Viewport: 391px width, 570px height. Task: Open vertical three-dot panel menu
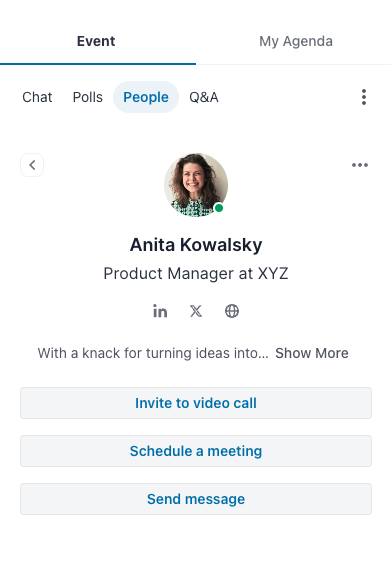pyautogui.click(x=364, y=97)
